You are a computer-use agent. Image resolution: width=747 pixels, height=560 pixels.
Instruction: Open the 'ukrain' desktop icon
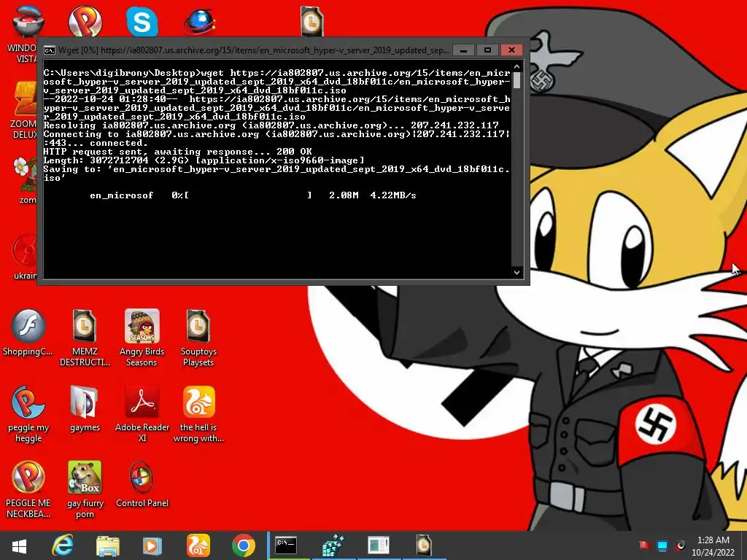24,257
